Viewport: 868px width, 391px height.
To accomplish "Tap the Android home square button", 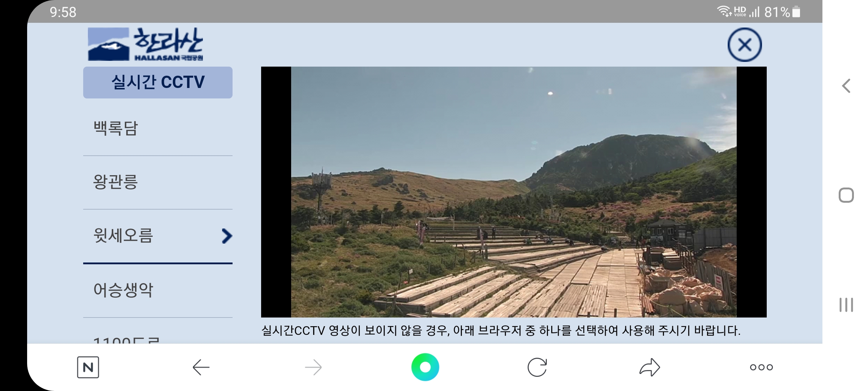I will coord(846,195).
